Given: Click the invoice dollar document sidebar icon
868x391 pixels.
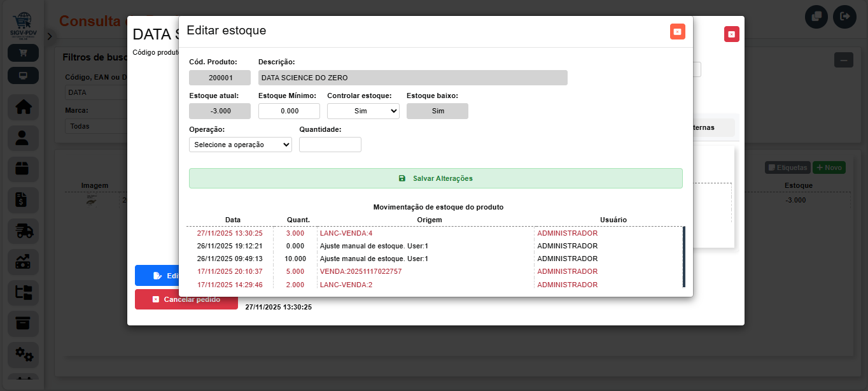Looking at the screenshot, I should click(x=23, y=200).
